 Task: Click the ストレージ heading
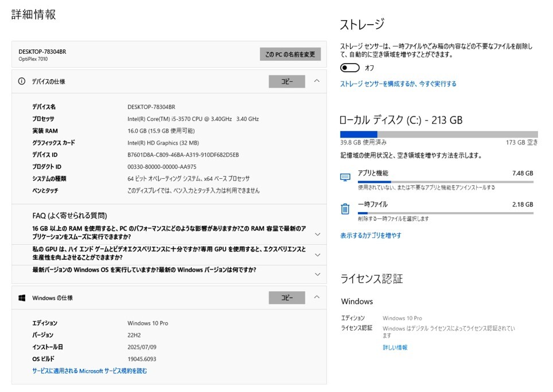362,25
